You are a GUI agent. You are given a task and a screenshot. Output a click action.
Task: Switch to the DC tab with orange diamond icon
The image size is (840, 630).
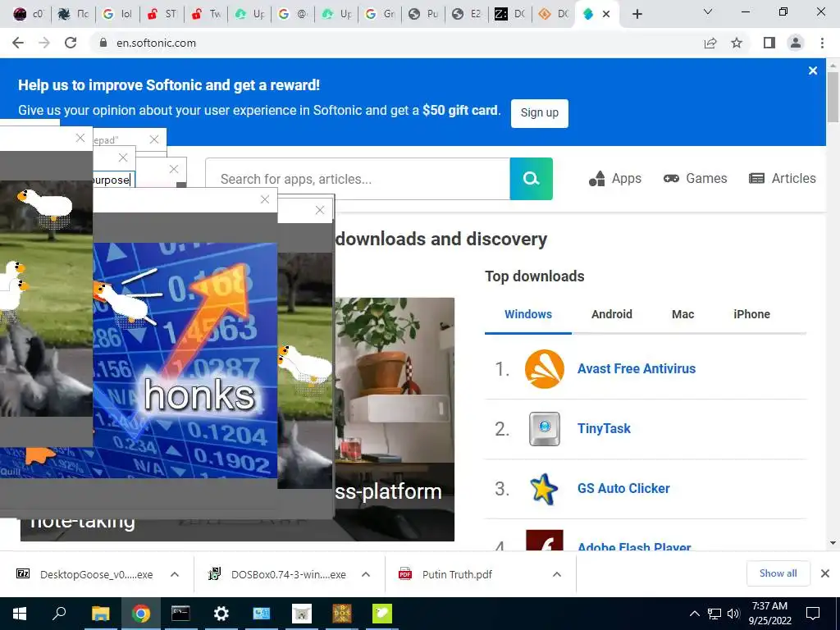click(x=554, y=15)
